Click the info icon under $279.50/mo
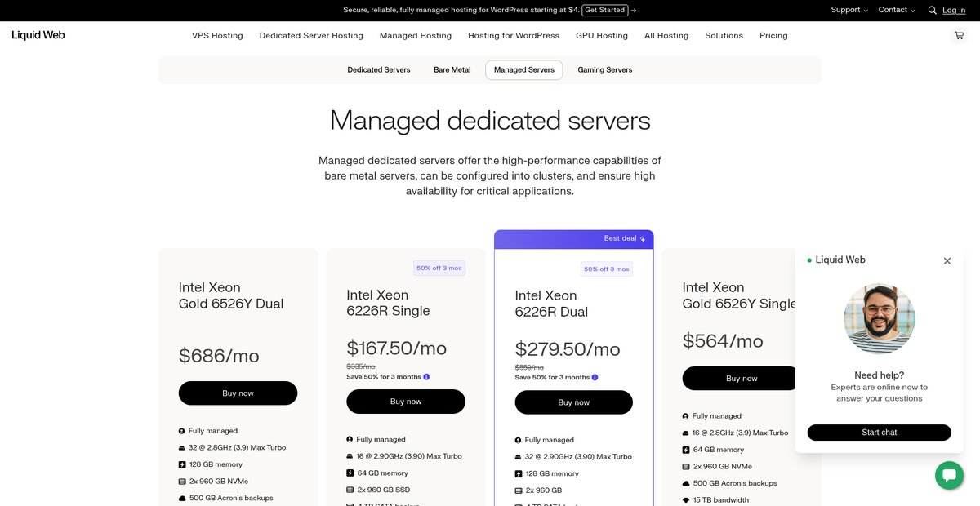 point(595,378)
